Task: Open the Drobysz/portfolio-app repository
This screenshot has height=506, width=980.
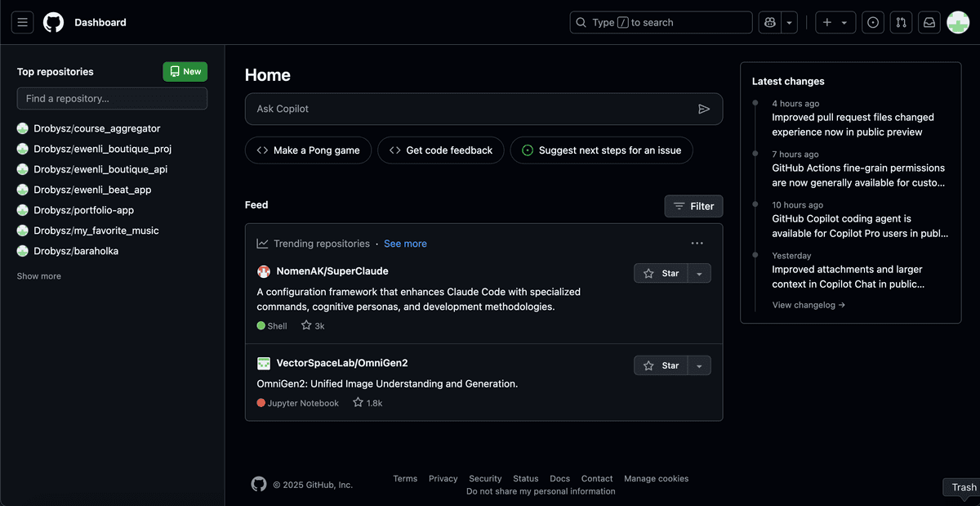Action: [x=84, y=210]
